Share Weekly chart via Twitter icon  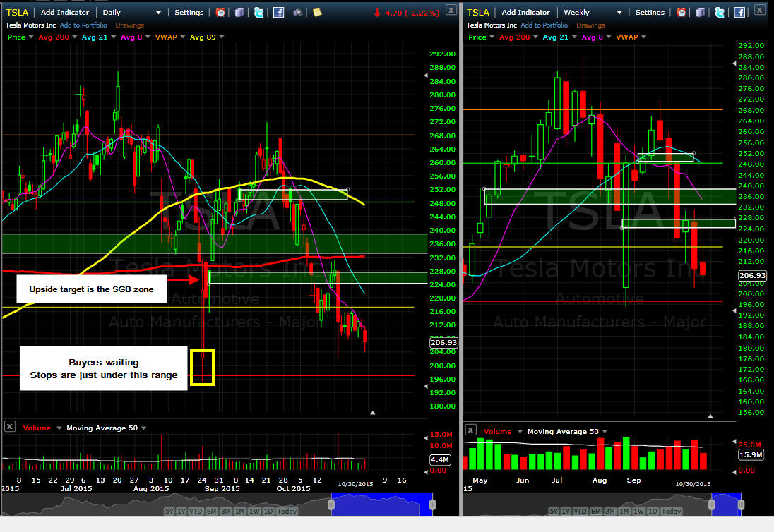pyautogui.click(x=720, y=12)
